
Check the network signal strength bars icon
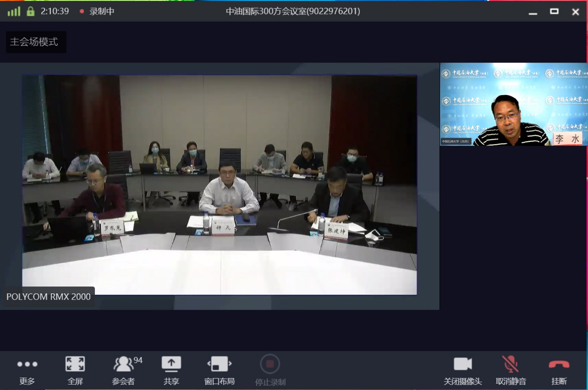[x=14, y=12]
